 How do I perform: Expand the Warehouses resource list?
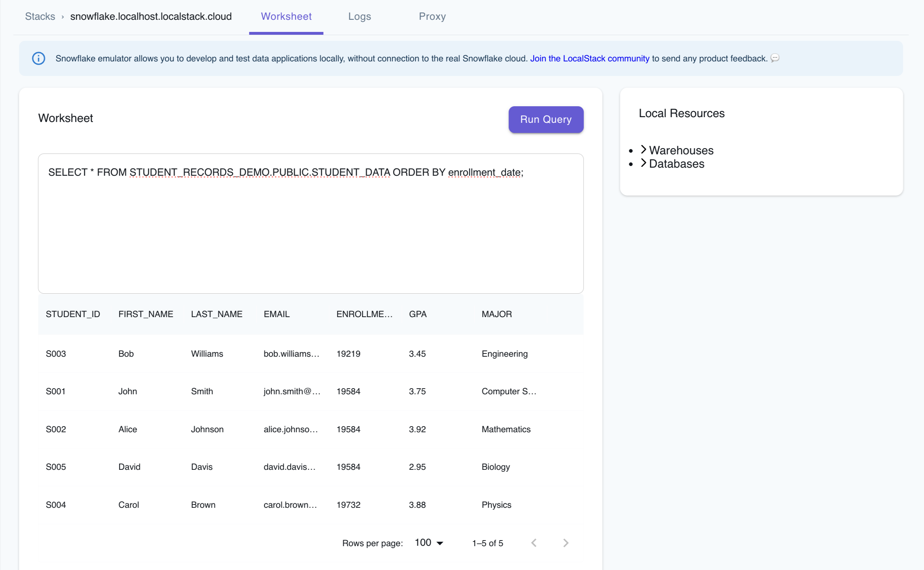pyautogui.click(x=681, y=150)
